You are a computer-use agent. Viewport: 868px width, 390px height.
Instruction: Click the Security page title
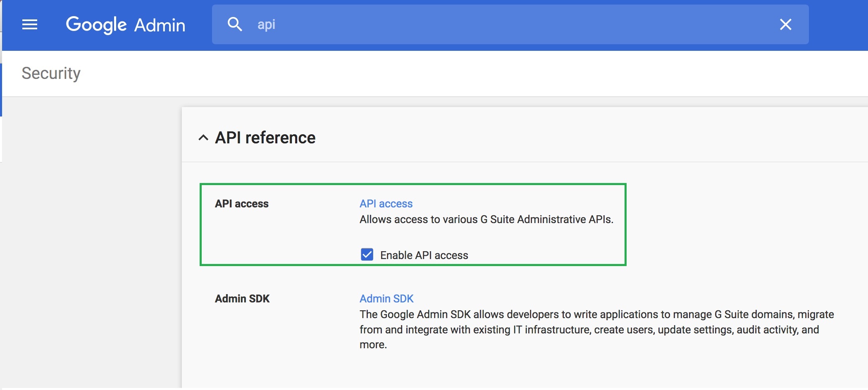coord(51,74)
